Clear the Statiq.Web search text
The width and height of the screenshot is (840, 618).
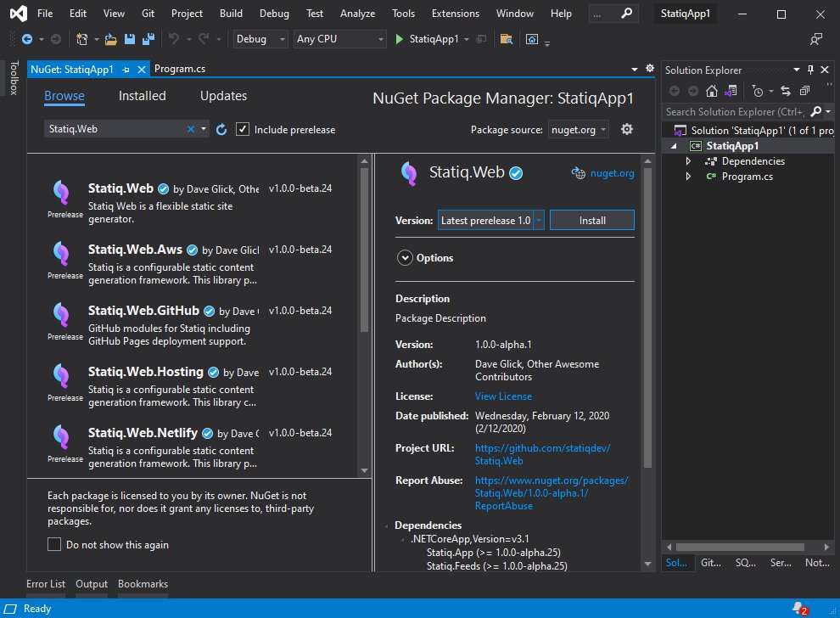(x=191, y=129)
